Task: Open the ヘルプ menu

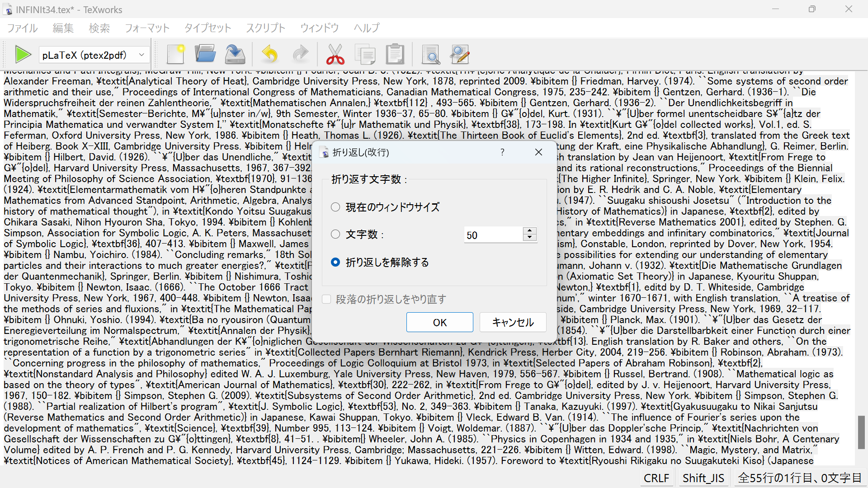Action: pyautogui.click(x=366, y=28)
